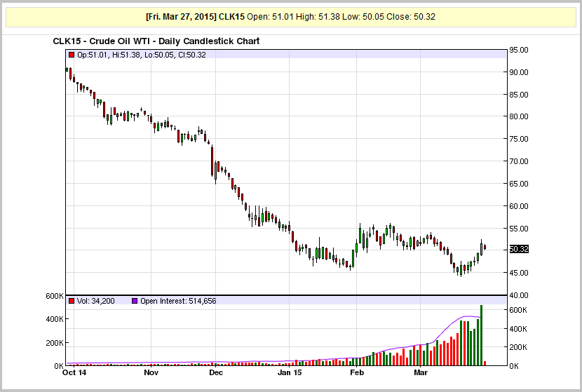The image size is (582, 392).
Task: Click the 'Open Interest: 514,656' legend text
Action: click(x=178, y=301)
